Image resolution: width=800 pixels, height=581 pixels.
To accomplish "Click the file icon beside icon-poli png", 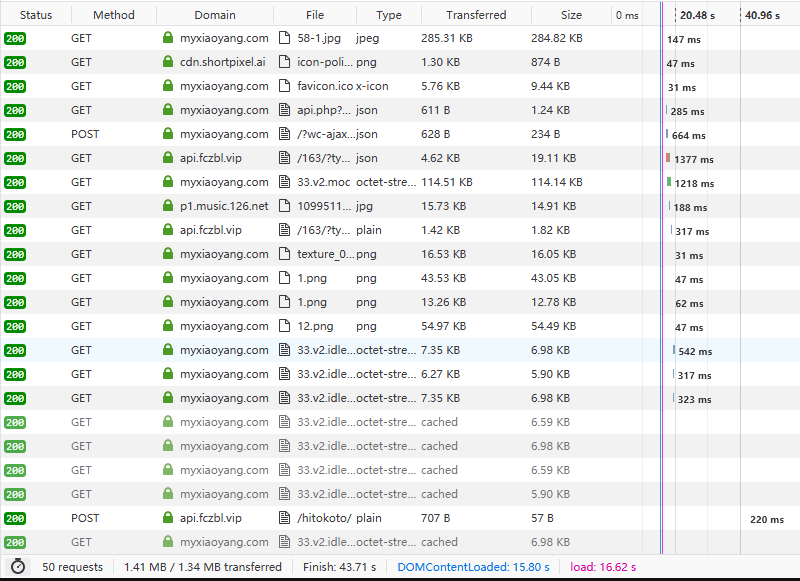I will (284, 62).
